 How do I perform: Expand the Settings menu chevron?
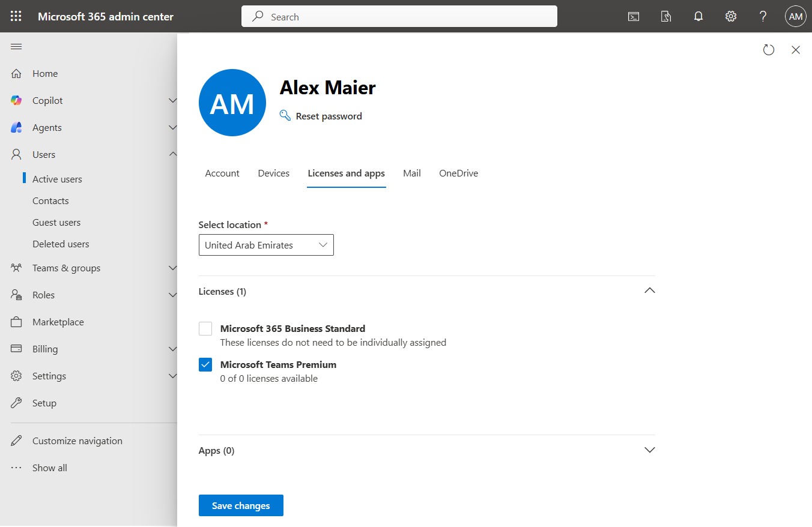point(173,376)
